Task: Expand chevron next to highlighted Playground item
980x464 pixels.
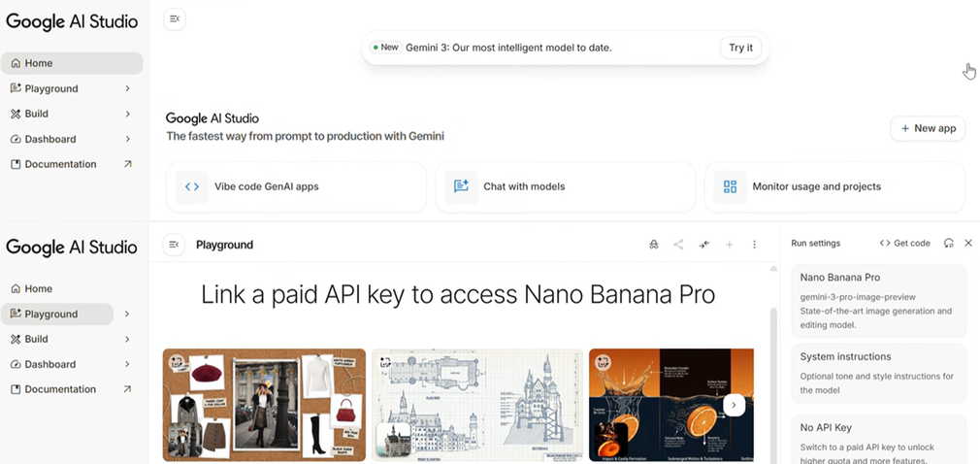Action: [x=127, y=315]
